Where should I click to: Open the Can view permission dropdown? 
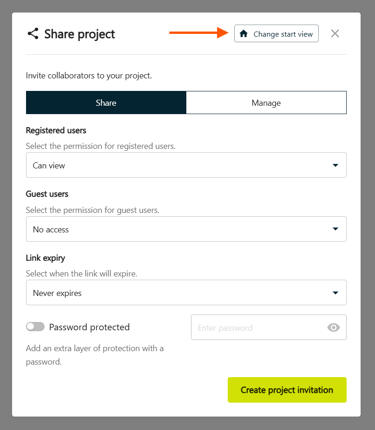(186, 165)
